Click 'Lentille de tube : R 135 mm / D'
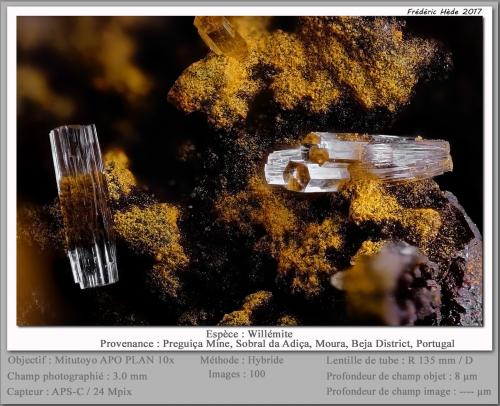This screenshot has width=500, height=406. [x=399, y=360]
